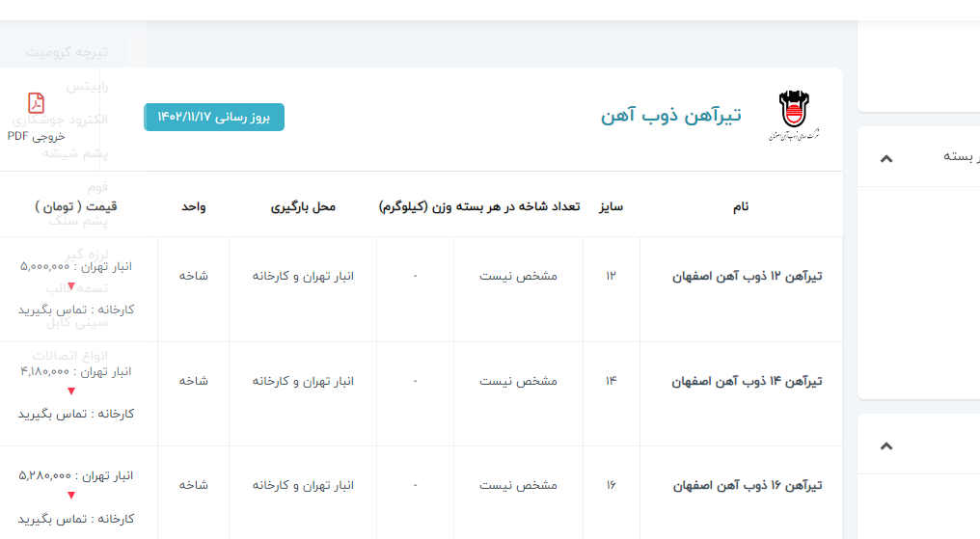
Task: Select رابیتس from the faded menu
Action: (x=87, y=86)
